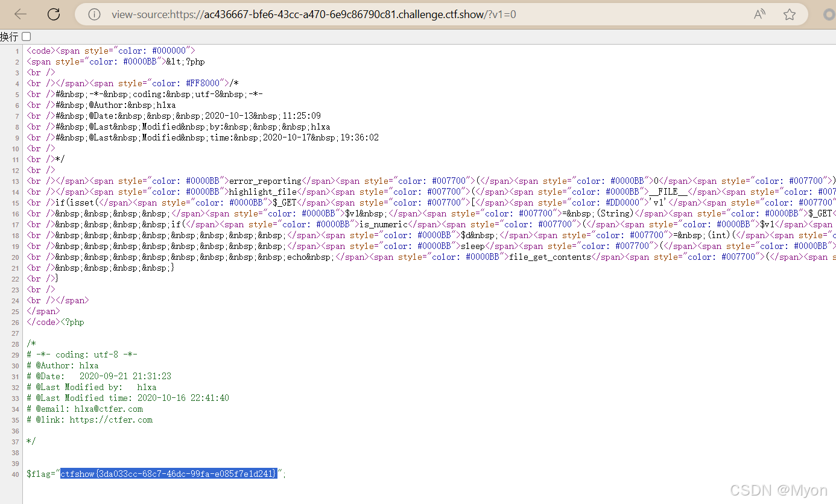836x504 pixels.
Task: Click the hlxa@ctfer.com email text
Action: coord(109,409)
